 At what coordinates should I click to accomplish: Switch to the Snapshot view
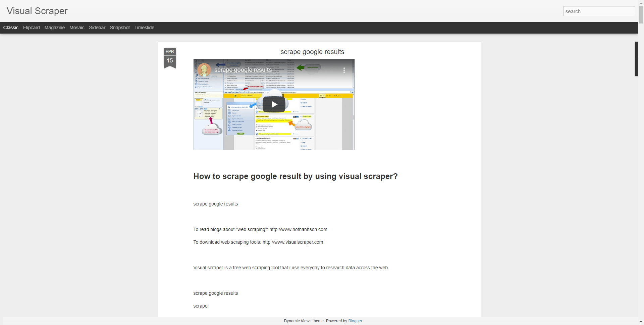[x=120, y=28]
